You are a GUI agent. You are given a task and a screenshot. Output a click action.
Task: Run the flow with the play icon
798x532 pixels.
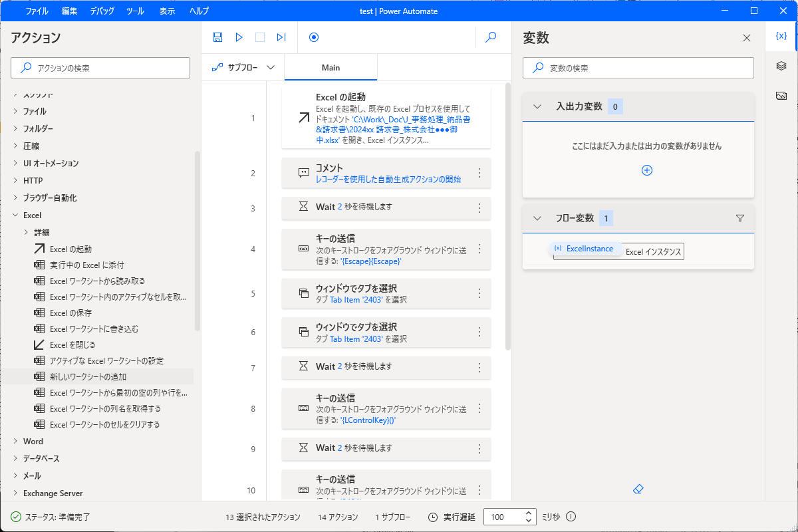tap(239, 37)
